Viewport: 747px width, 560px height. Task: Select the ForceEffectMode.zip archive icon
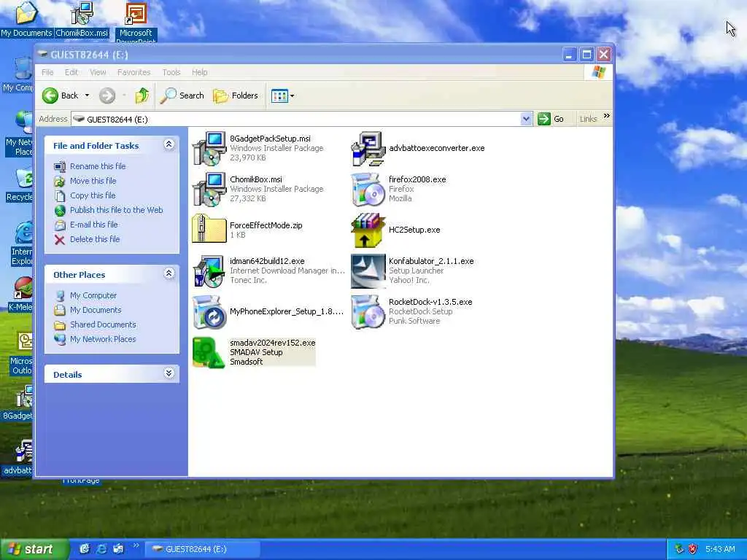point(209,230)
